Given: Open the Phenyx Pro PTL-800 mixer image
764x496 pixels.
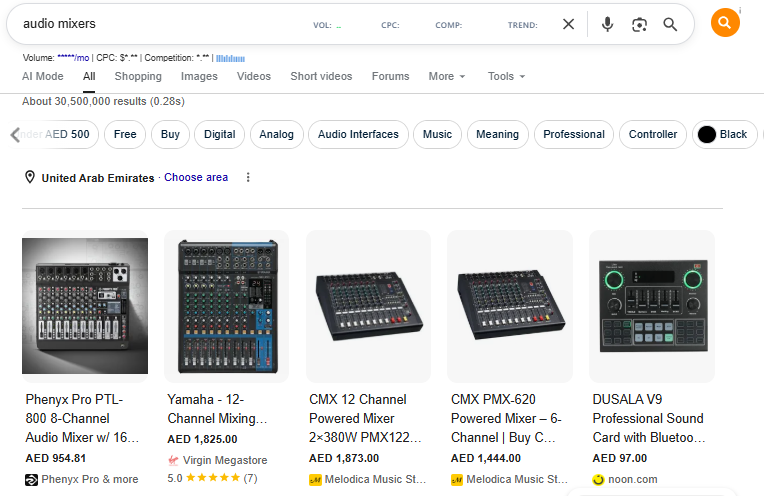Looking at the screenshot, I should pyautogui.click(x=85, y=306).
